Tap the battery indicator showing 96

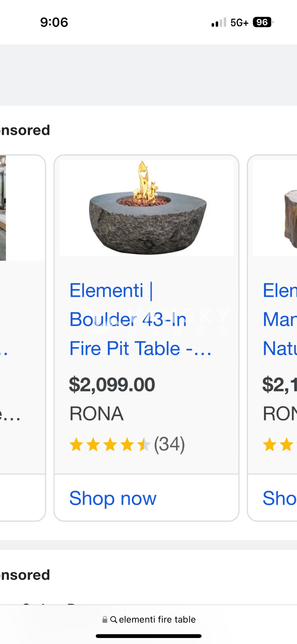click(x=262, y=22)
